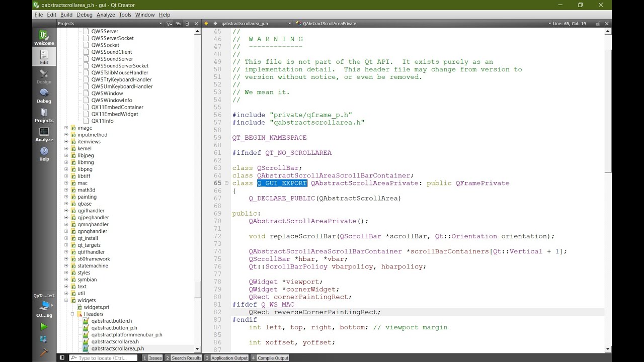Open the Edit menu

(x=52, y=15)
